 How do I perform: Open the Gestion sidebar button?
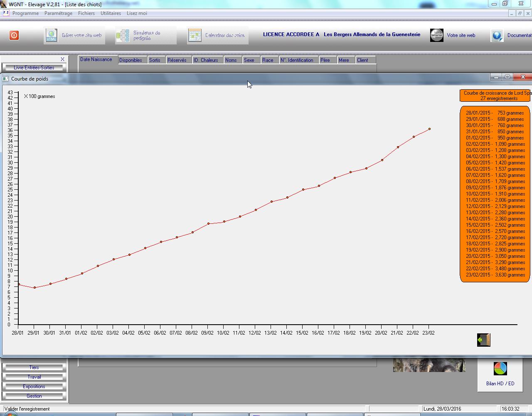coord(34,396)
